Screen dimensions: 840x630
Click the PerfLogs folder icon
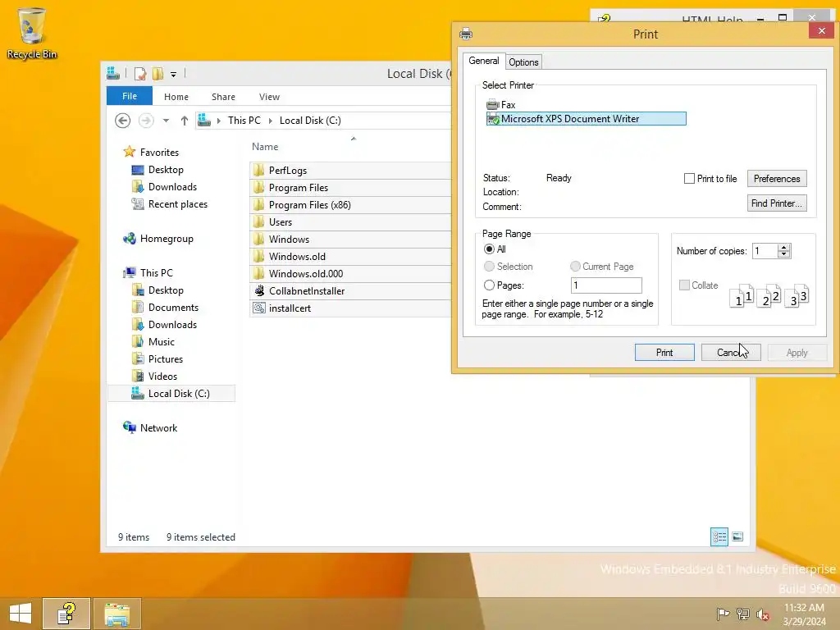click(x=258, y=171)
